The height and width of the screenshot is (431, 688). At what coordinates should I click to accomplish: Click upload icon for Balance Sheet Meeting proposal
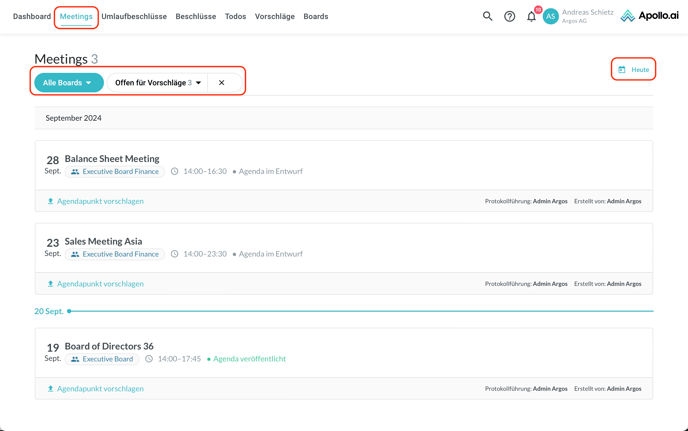(x=51, y=201)
